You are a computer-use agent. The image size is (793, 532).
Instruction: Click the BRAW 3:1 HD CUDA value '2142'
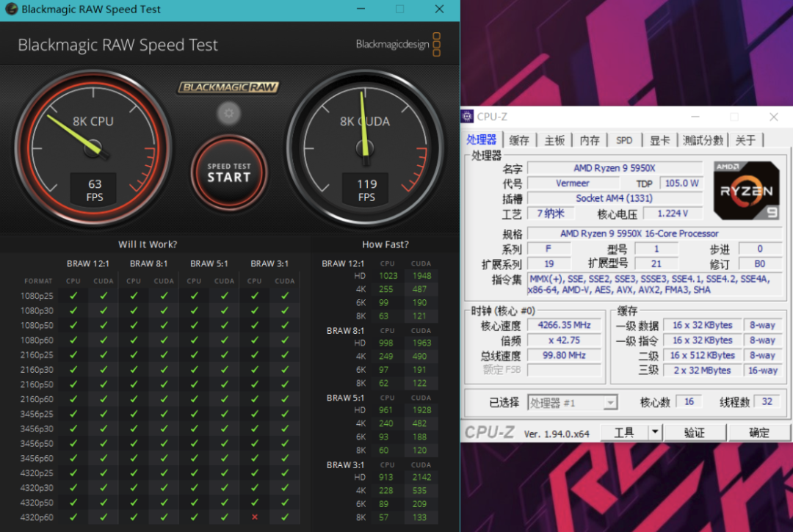click(421, 477)
